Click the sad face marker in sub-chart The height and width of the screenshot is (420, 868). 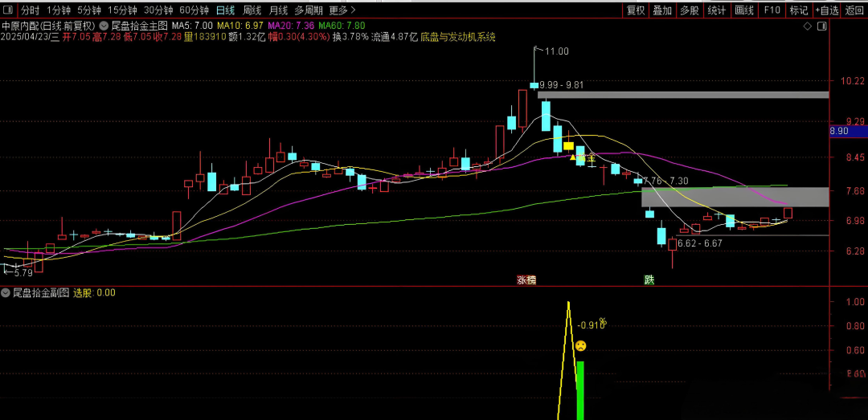tap(580, 346)
